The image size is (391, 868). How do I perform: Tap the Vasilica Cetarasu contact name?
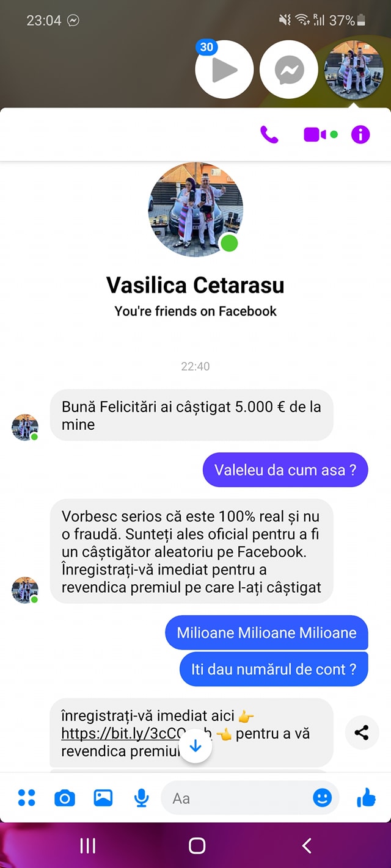[195, 285]
